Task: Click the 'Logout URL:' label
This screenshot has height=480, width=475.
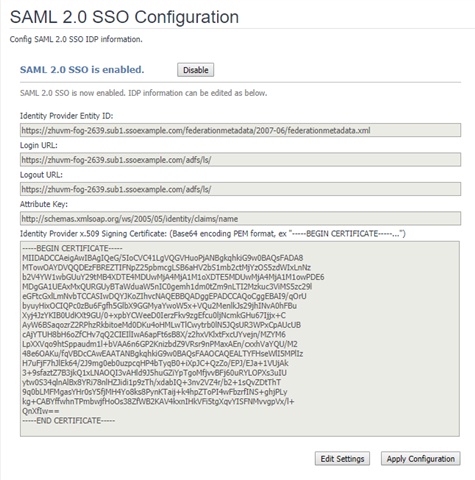Action: point(41,175)
